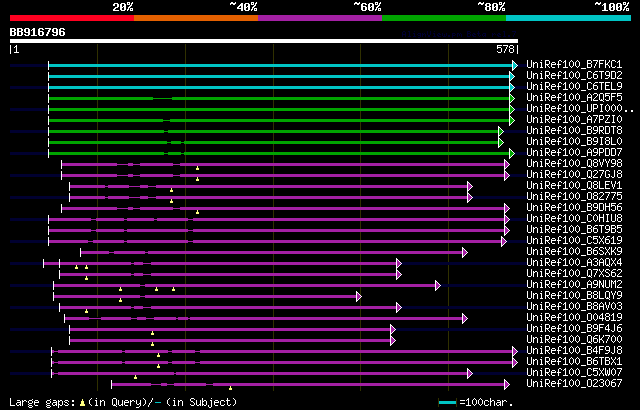Click the start tick of the O23067 alignment
Viewport: 640px width, 410px height.
pyautogui.click(x=112, y=385)
